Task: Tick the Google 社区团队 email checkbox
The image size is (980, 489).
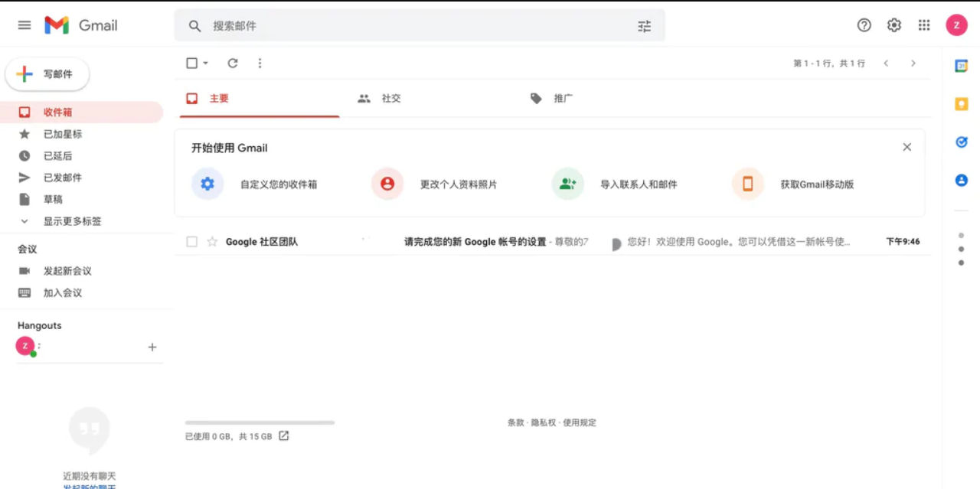Action: pos(192,242)
